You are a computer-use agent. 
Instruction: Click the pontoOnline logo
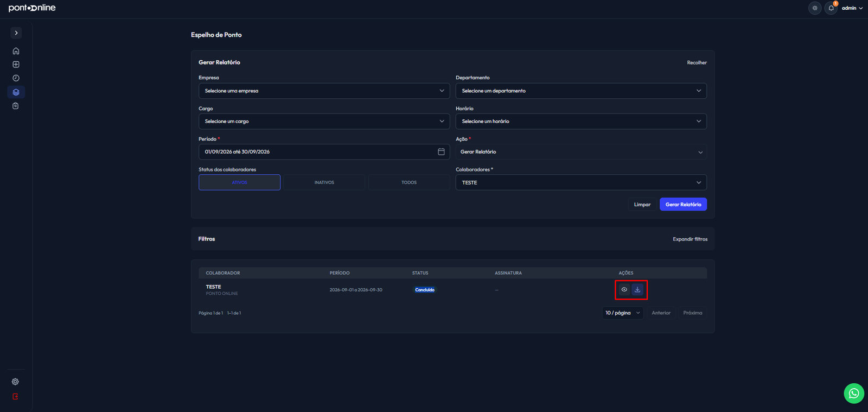[32, 8]
